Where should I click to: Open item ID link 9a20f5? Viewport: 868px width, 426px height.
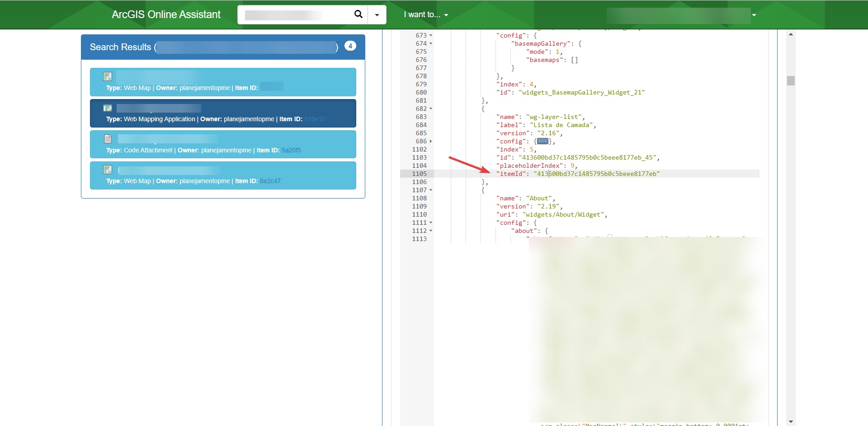[291, 150]
